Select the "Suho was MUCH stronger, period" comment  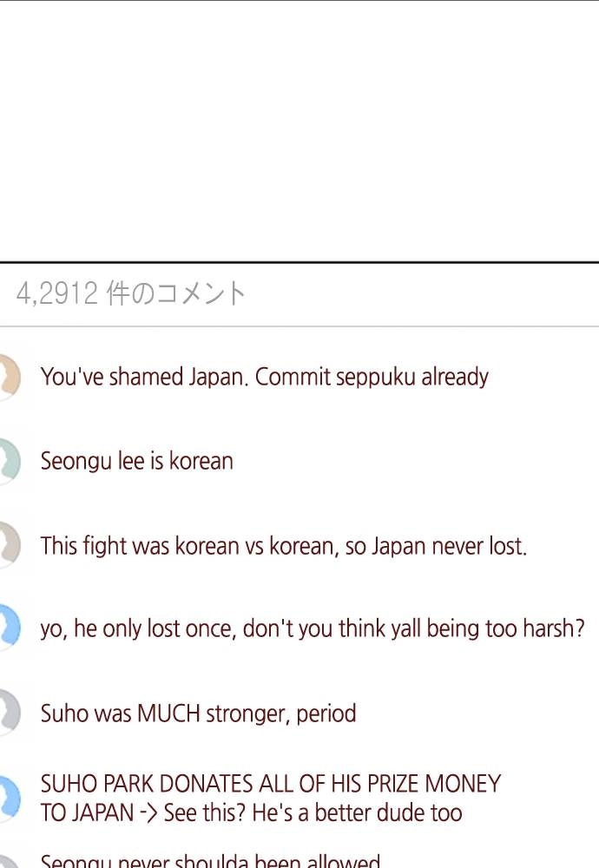click(x=198, y=713)
